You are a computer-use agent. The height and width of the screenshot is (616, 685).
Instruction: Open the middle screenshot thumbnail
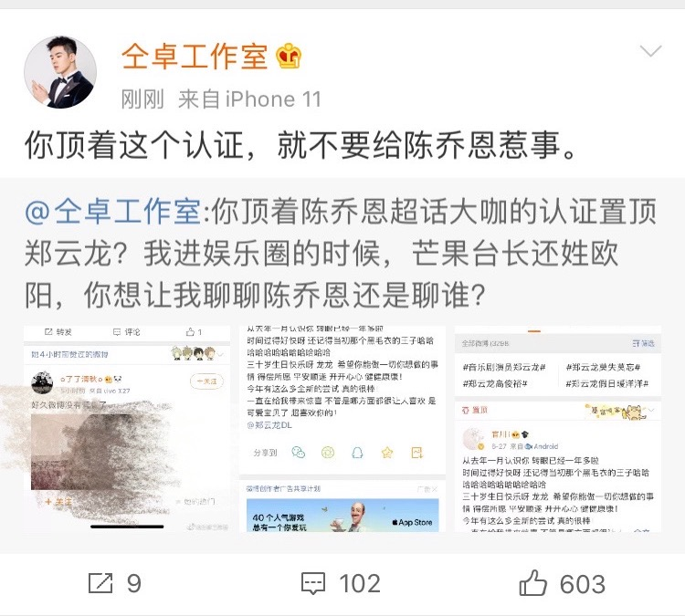pos(342,429)
